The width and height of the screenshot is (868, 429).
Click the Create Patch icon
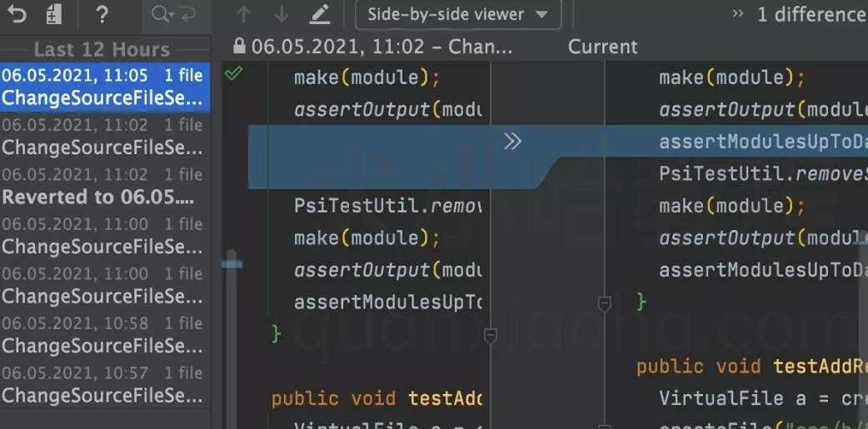click(x=53, y=14)
